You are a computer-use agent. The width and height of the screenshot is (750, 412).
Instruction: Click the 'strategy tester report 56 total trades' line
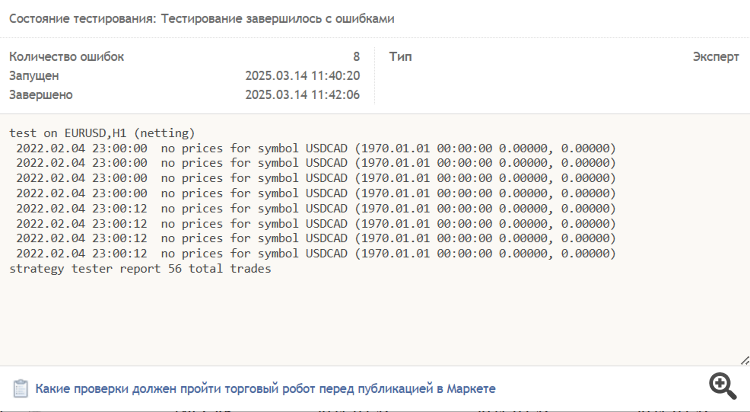pyautogui.click(x=140, y=268)
